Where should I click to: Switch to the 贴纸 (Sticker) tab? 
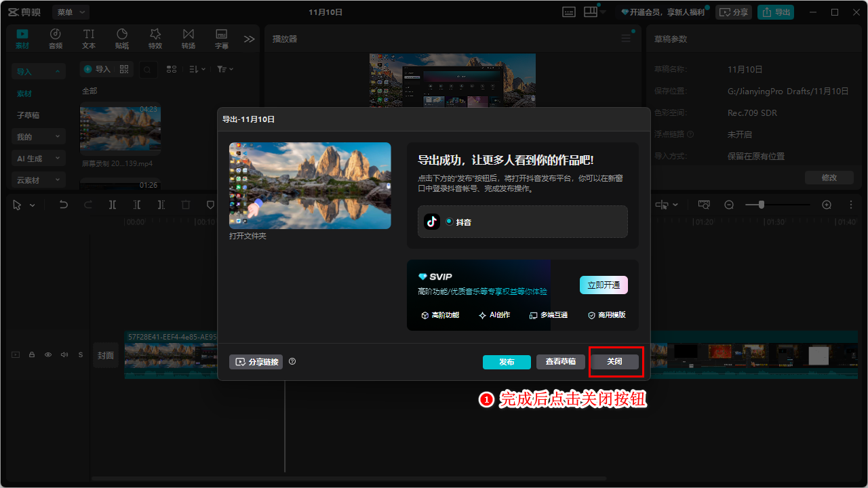(122, 39)
